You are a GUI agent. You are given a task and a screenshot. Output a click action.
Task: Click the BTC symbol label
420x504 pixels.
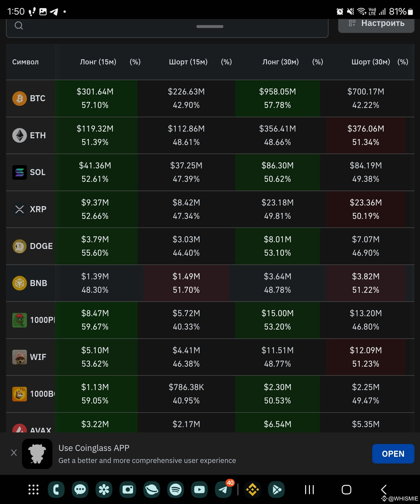click(38, 98)
